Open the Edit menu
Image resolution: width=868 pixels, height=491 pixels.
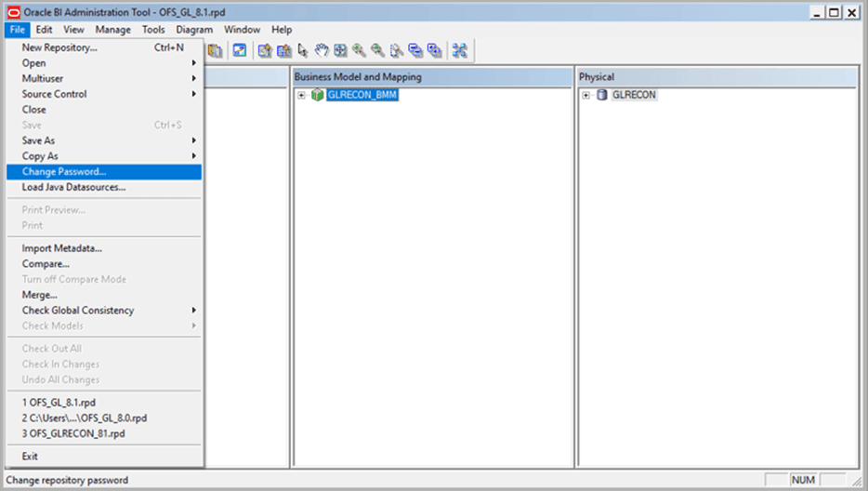tap(44, 30)
